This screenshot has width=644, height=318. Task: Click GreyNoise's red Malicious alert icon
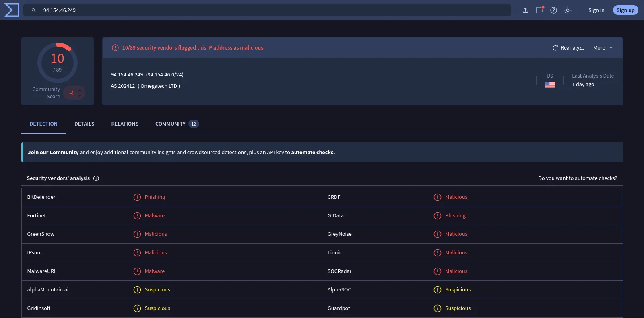[438, 234]
